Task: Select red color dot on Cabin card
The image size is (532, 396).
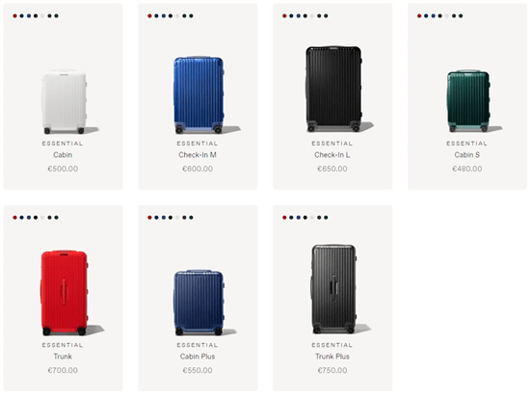Action: (14, 16)
